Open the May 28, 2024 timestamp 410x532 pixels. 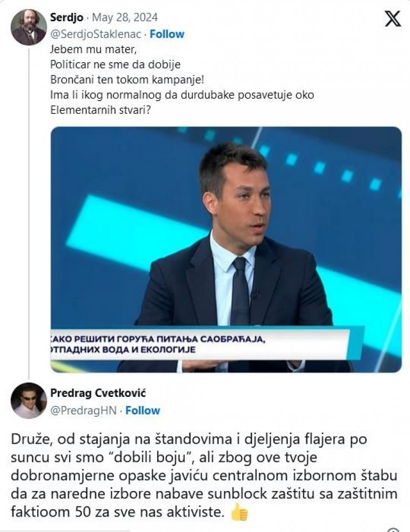125,18
